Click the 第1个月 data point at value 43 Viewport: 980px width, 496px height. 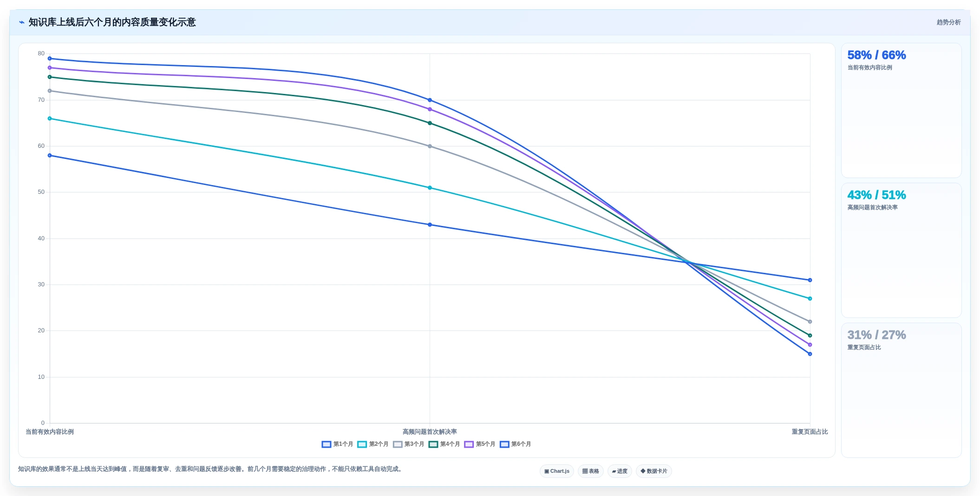tap(430, 225)
